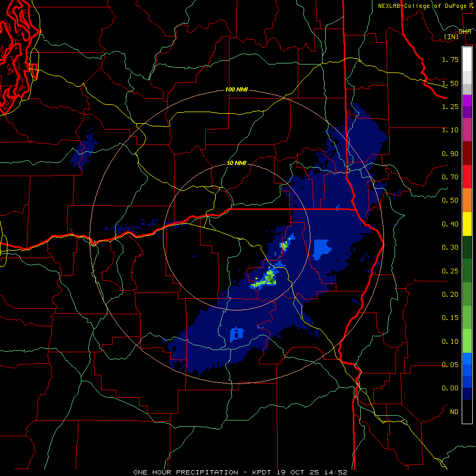Click the 0.70 legend value
Screen dimensions: 476x476
[x=450, y=177]
